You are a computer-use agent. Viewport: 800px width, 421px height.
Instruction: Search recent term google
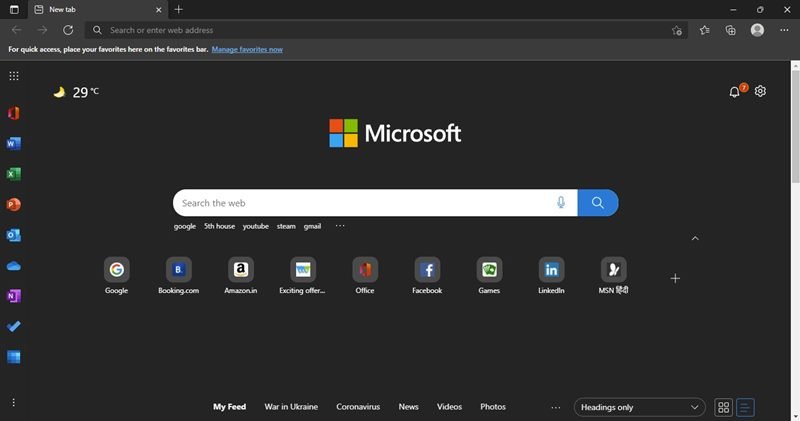click(x=185, y=226)
